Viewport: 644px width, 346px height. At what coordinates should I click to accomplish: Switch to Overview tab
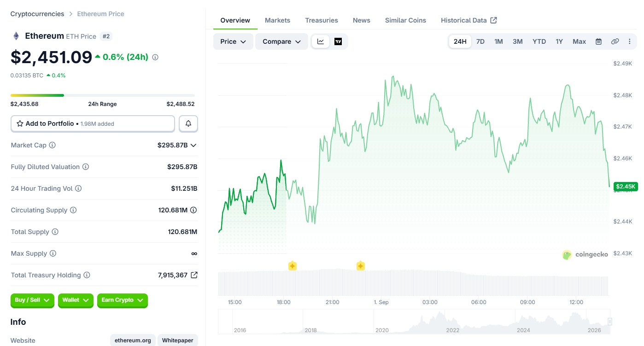coord(235,20)
